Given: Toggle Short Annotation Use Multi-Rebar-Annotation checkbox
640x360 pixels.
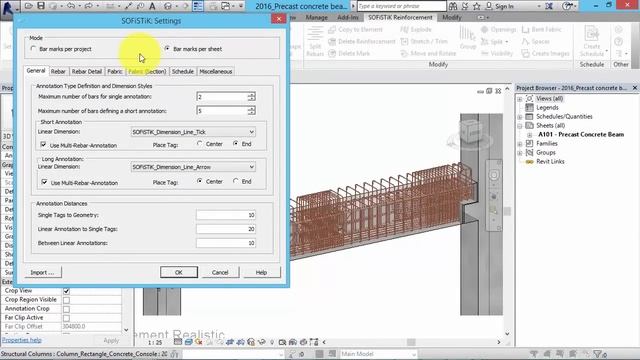Looking at the screenshot, I should (44, 144).
